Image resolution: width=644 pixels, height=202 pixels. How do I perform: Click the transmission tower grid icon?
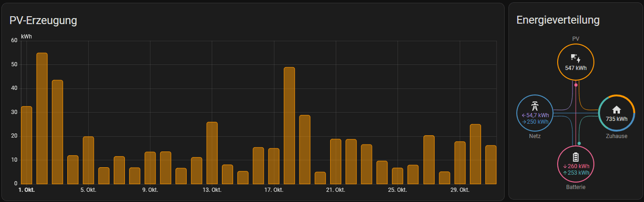[535, 106]
